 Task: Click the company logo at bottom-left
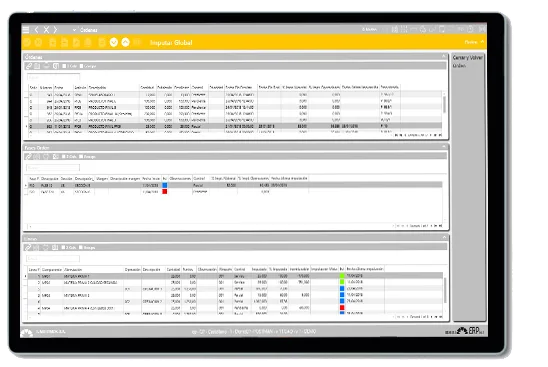point(27,332)
